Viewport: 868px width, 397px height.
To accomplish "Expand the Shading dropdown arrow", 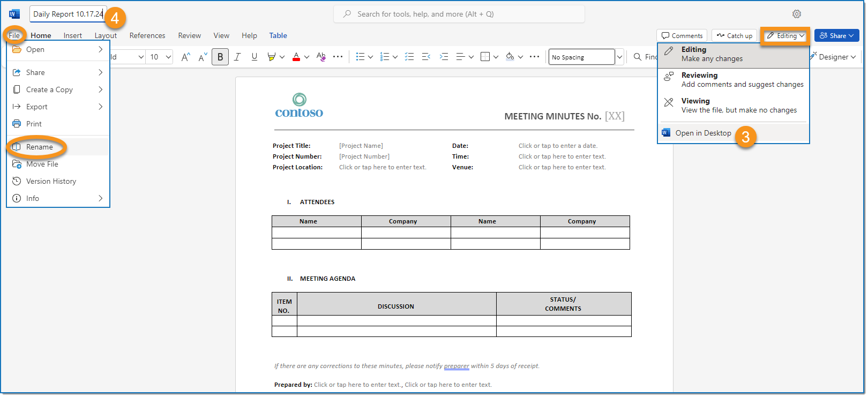I will click(x=520, y=57).
